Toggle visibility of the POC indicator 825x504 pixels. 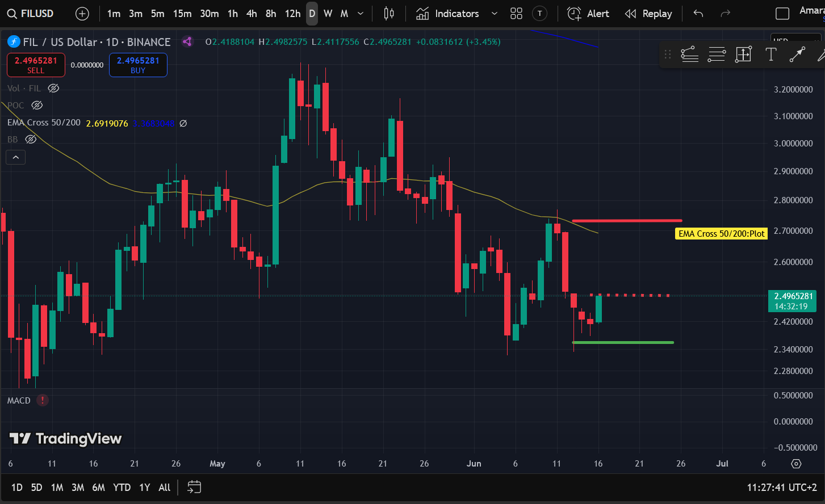pyautogui.click(x=36, y=105)
